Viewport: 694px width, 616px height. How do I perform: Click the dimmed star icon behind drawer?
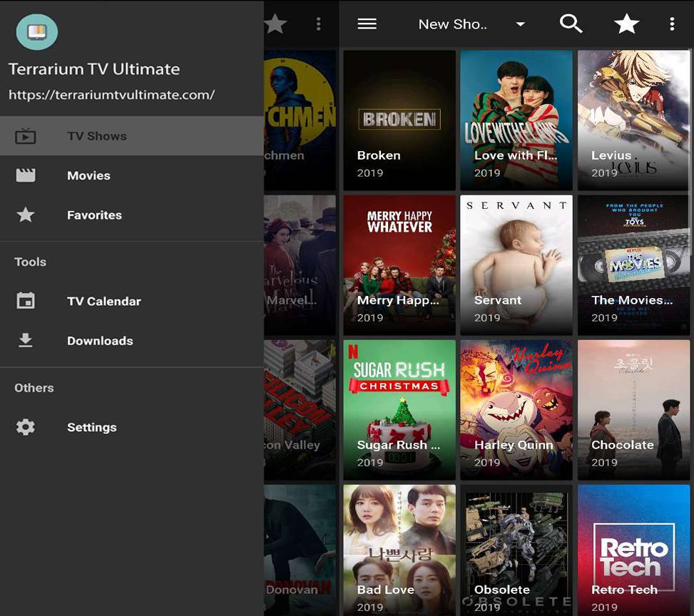(x=276, y=24)
